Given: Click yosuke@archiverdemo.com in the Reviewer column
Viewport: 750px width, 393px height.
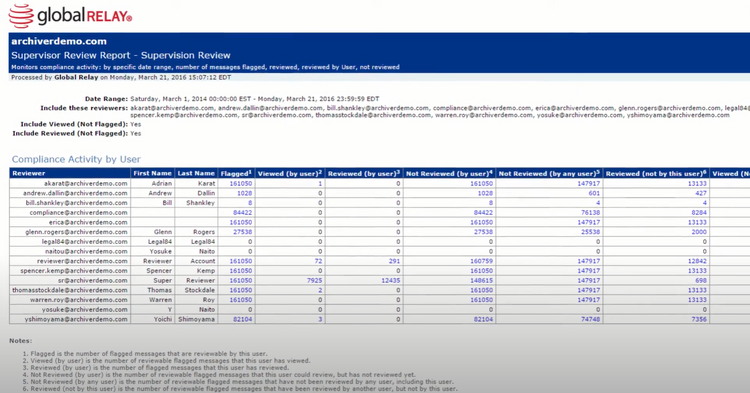Looking at the screenshot, I should [85, 309].
